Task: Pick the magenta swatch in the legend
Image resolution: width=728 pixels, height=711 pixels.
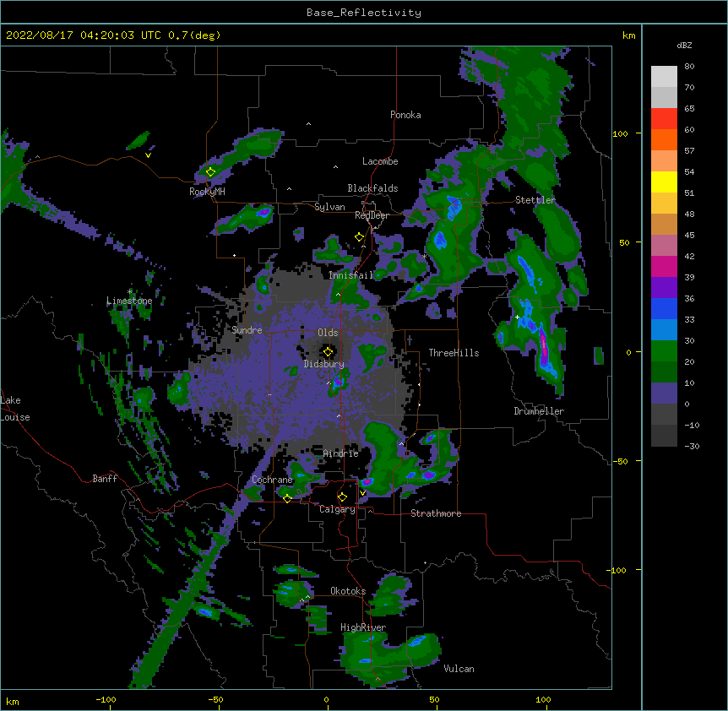Action: [664, 266]
